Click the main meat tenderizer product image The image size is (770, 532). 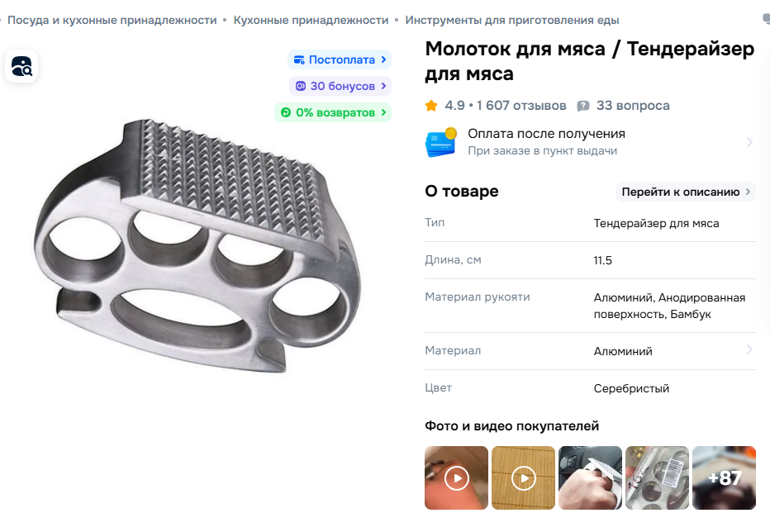pos(198,245)
